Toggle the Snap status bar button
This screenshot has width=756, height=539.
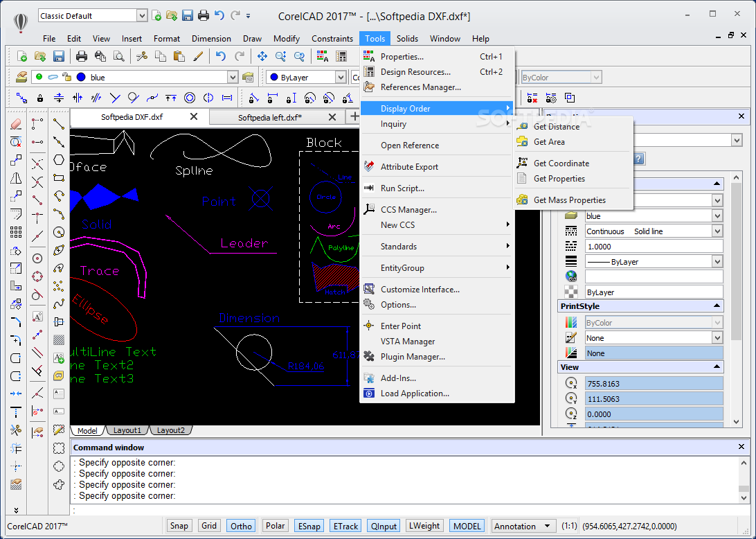click(179, 526)
